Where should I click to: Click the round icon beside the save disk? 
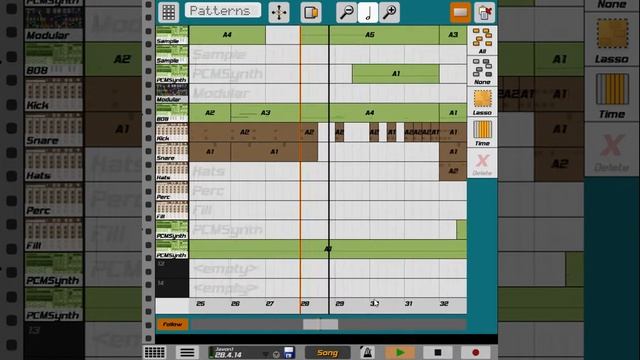click(276, 354)
